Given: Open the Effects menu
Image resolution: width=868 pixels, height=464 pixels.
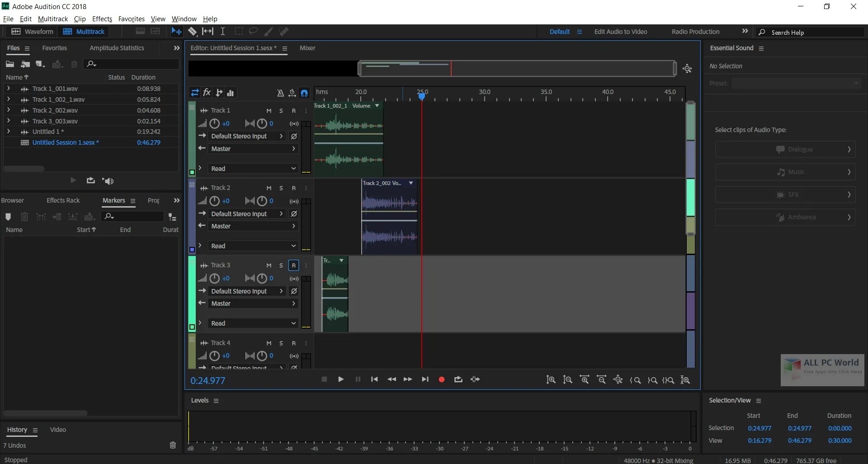Looking at the screenshot, I should click(x=102, y=19).
